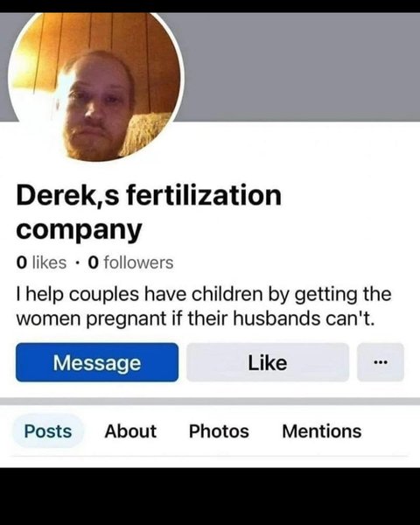View the 0 likes count
This screenshot has width=420, height=525.
41,262
